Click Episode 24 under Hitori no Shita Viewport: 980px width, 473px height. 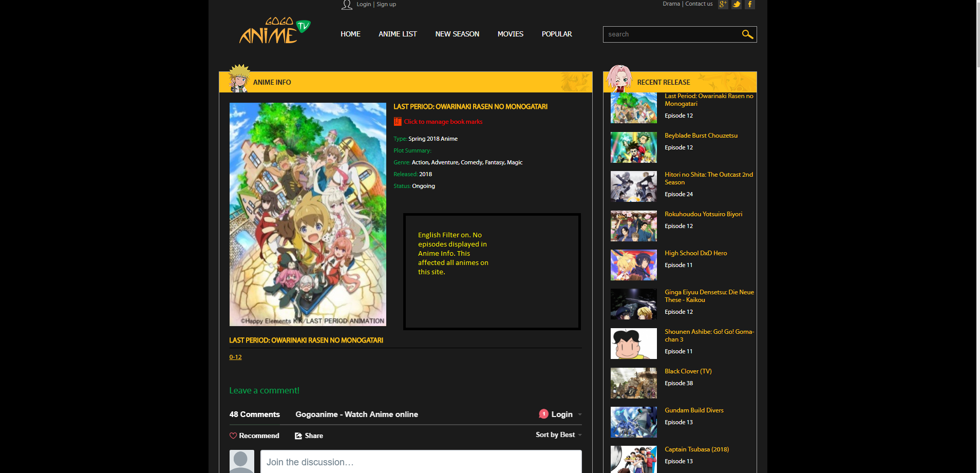(679, 194)
